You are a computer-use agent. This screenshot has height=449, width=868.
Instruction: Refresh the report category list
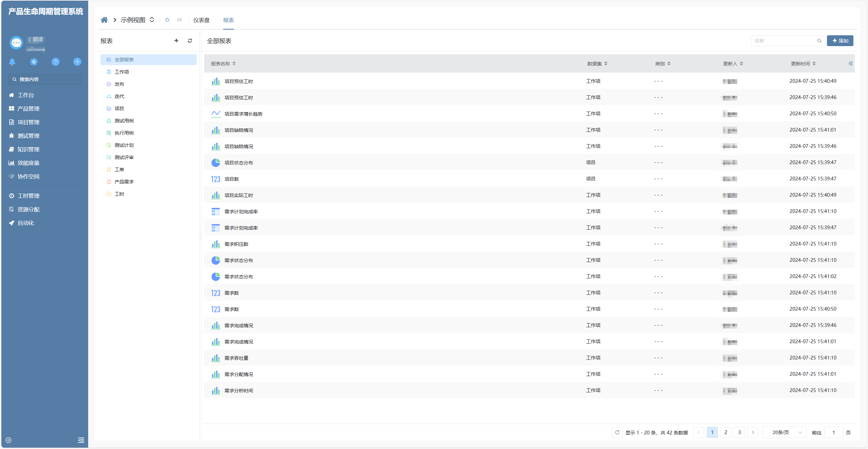pyautogui.click(x=190, y=41)
